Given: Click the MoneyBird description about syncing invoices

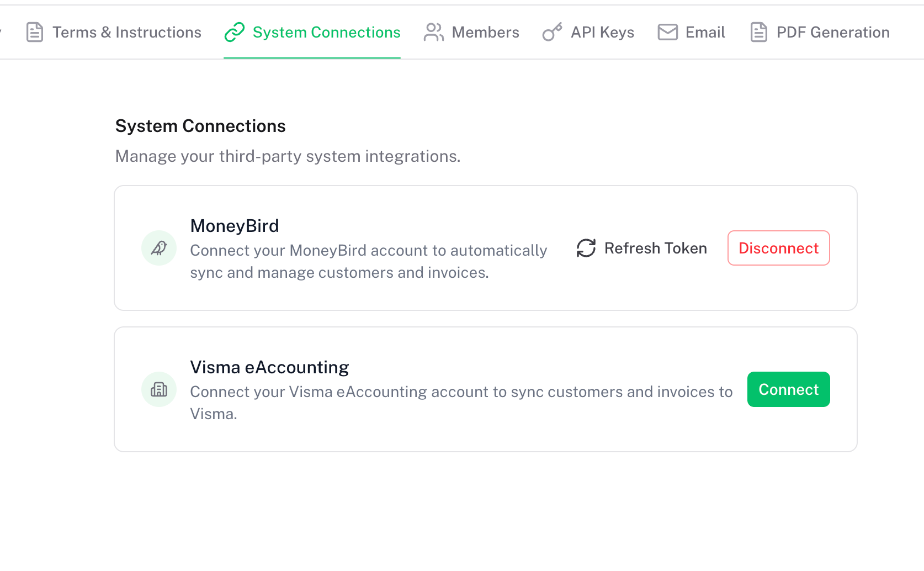Looking at the screenshot, I should tap(369, 262).
